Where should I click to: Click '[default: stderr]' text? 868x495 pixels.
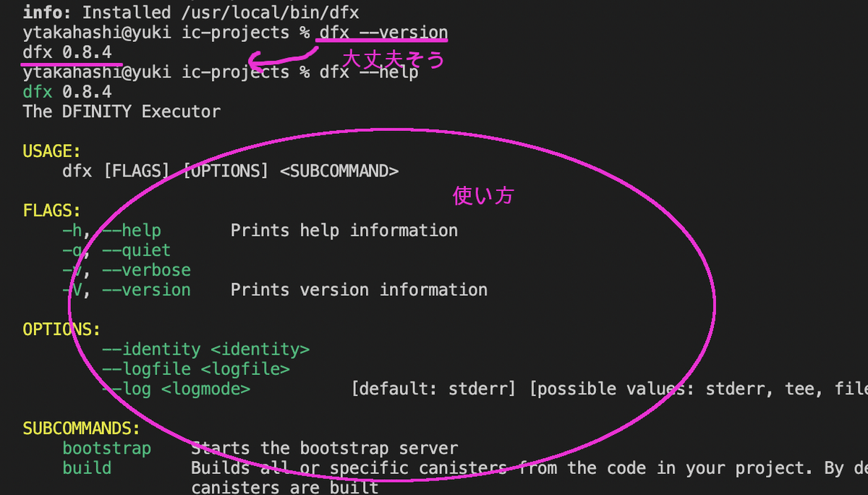(434, 389)
